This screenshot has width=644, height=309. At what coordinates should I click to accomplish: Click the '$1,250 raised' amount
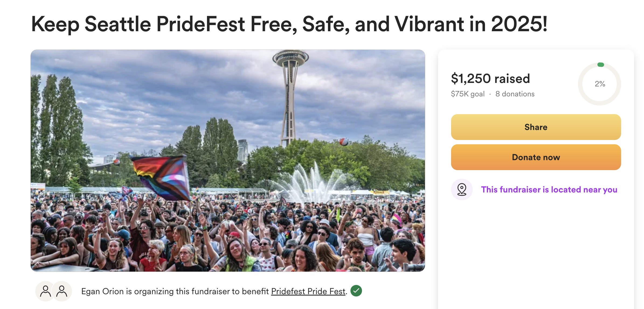(490, 79)
